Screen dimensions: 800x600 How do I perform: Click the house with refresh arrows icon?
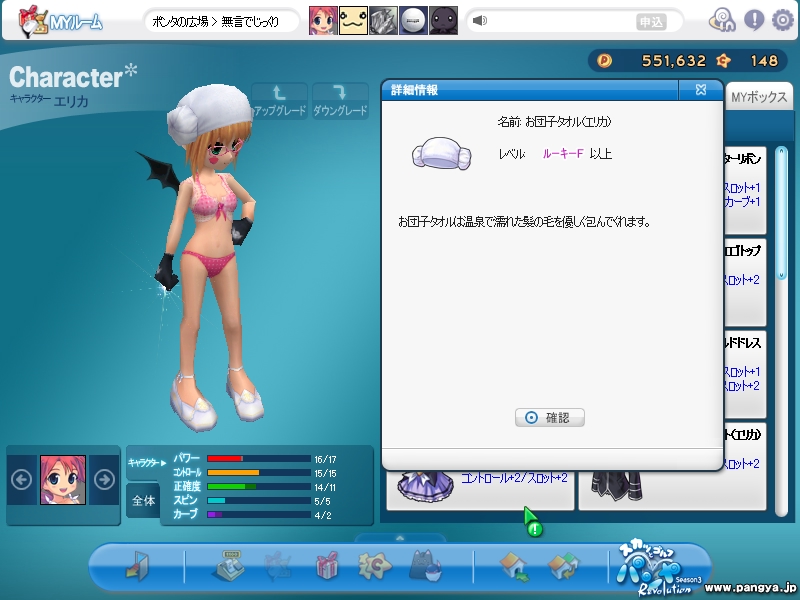[564, 566]
